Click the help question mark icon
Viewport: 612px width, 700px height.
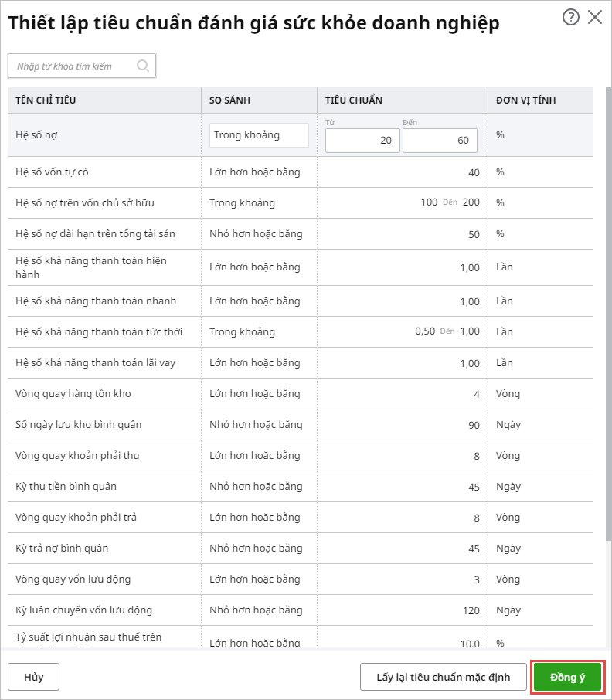click(570, 18)
